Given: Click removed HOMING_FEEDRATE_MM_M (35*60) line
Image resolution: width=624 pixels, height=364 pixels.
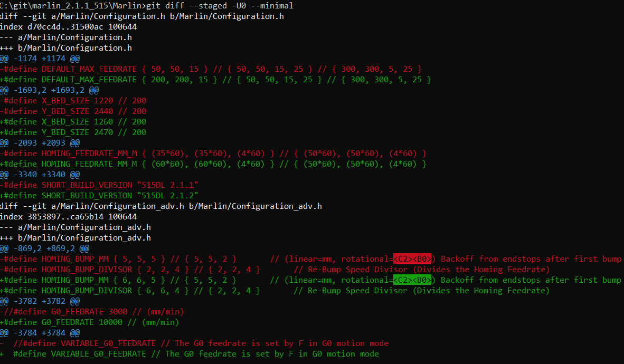Looking at the screenshot, I should coord(213,153).
